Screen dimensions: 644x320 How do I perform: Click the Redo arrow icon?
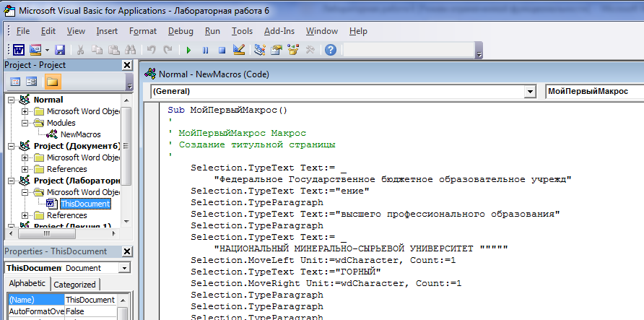[167, 50]
